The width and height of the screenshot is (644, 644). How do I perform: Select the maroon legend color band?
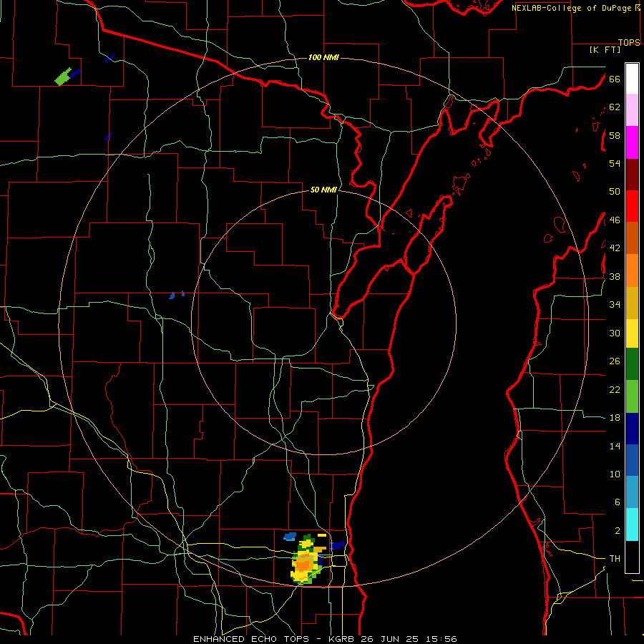click(x=632, y=175)
